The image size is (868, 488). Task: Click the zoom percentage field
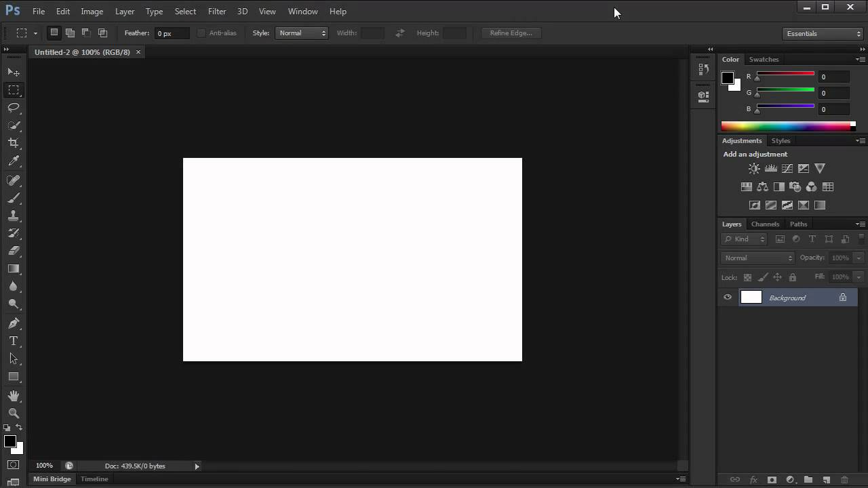(44, 466)
